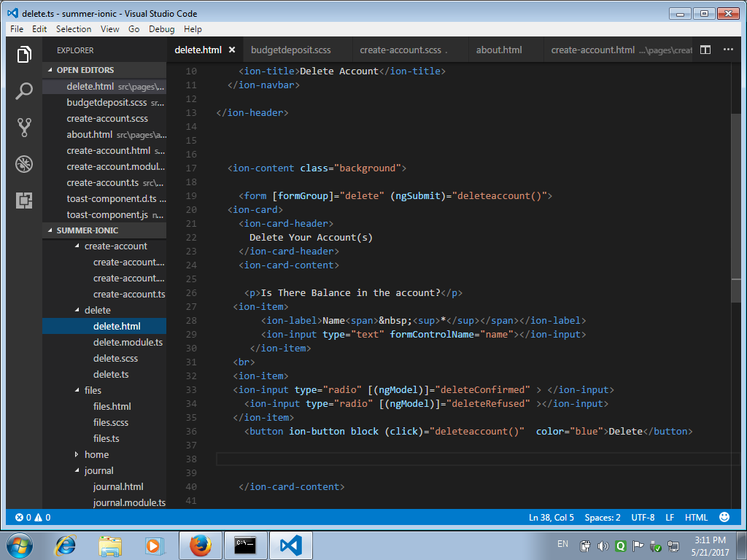This screenshot has height=560, width=747.
Task: Launch Firefox from the Windows taskbar
Action: pos(200,545)
